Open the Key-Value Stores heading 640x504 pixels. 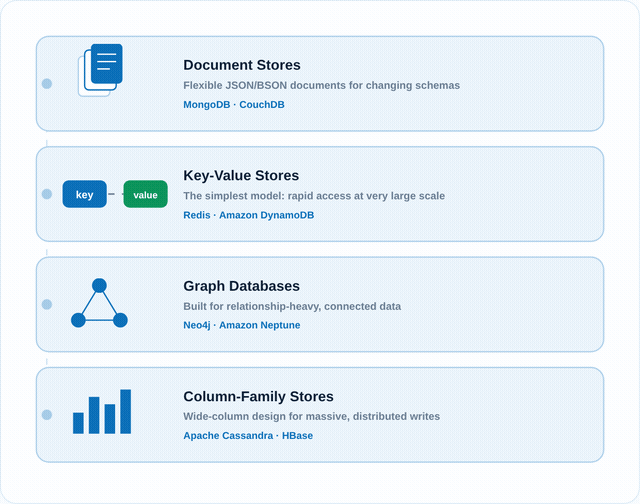241,175
